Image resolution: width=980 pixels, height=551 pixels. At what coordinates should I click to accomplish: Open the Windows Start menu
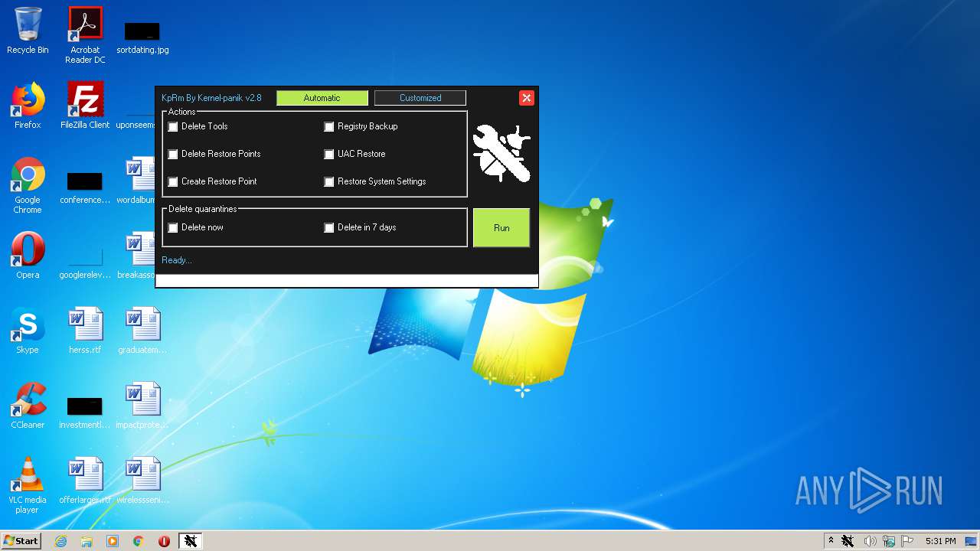[21, 541]
